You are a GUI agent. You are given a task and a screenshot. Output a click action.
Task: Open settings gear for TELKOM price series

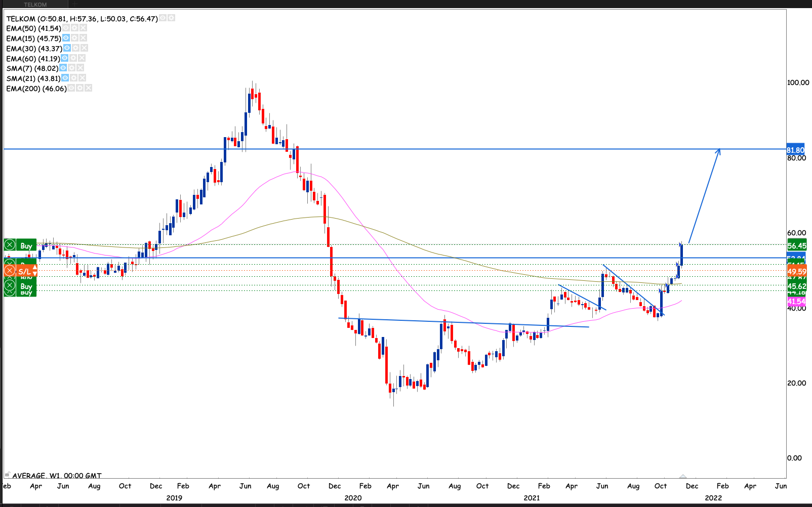(x=171, y=18)
